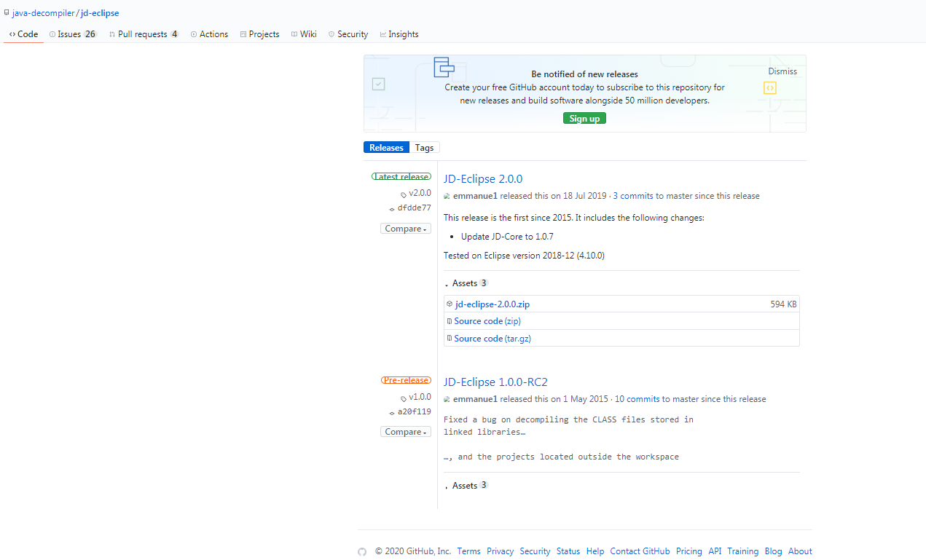Image resolution: width=926 pixels, height=560 pixels.
Task: Dismiss the new releases banner
Action: point(782,71)
